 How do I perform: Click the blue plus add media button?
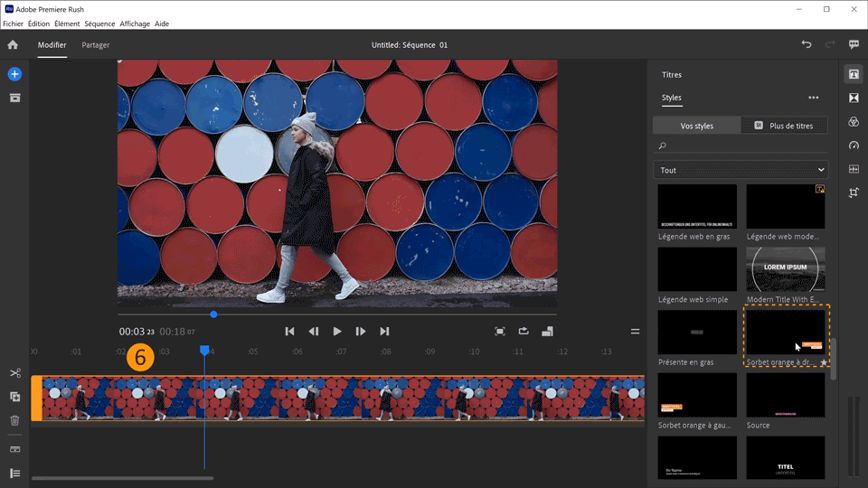(14, 74)
